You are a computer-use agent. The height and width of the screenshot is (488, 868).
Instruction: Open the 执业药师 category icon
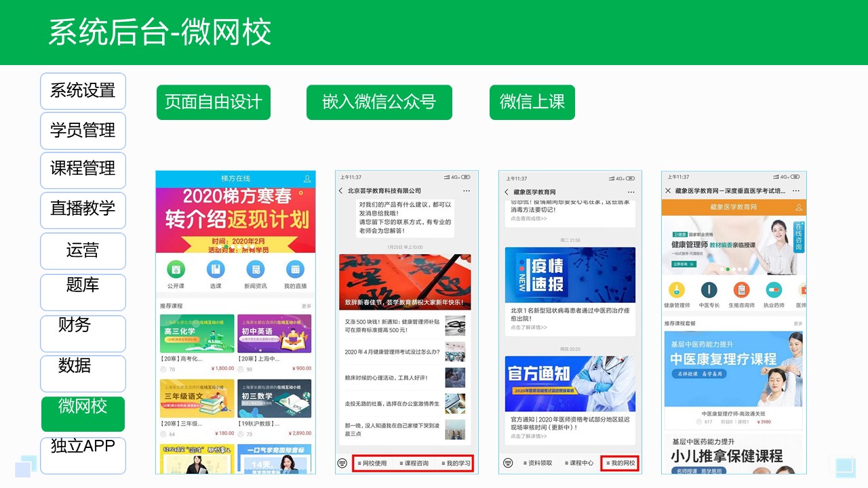pos(774,289)
